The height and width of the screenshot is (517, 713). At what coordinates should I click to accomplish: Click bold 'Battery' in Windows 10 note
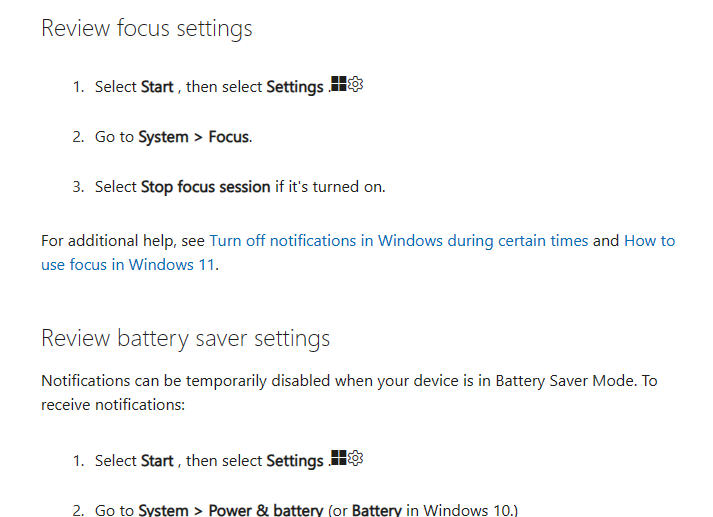377,510
